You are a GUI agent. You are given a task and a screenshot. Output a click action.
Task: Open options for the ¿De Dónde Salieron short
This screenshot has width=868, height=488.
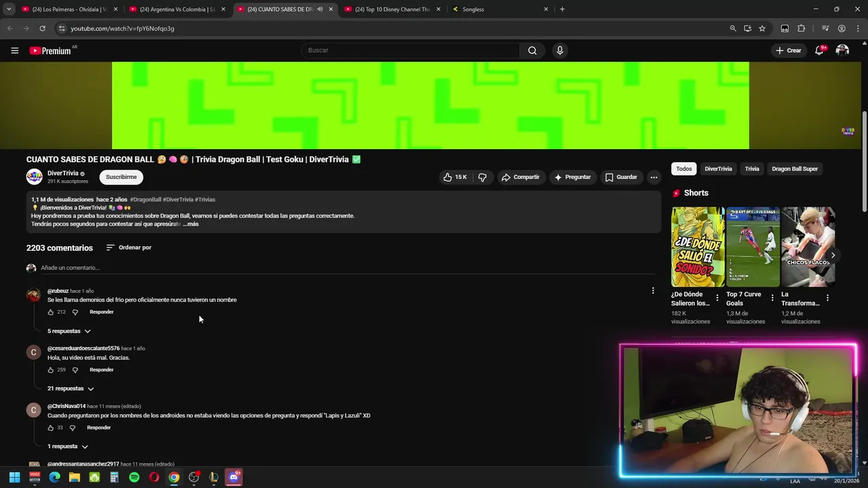tap(717, 298)
